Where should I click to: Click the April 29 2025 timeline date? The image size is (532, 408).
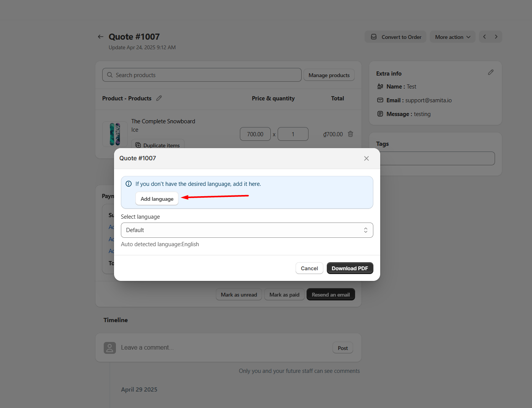coord(139,389)
